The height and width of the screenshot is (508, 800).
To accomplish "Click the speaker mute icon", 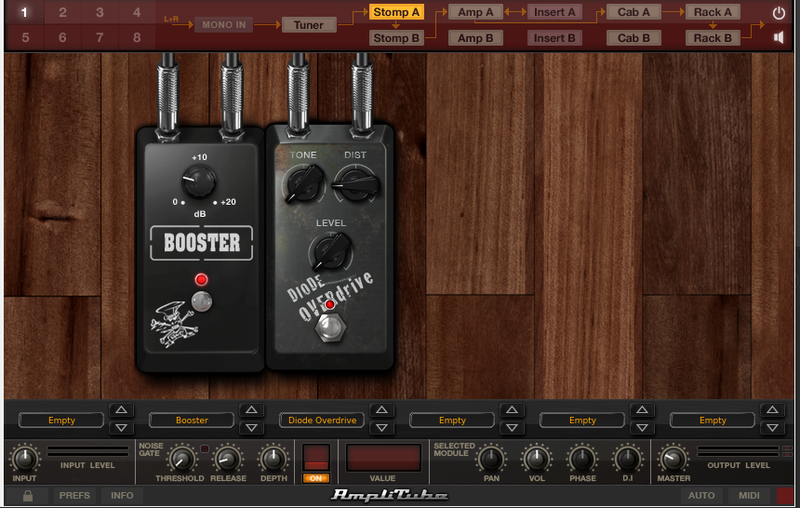I will coord(779,37).
